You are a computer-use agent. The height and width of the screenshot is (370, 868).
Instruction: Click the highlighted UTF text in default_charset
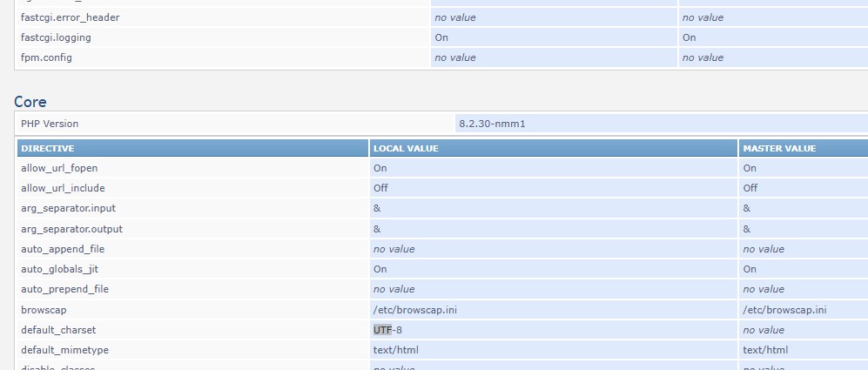point(382,330)
